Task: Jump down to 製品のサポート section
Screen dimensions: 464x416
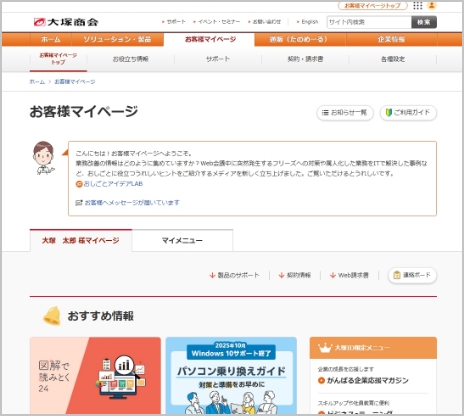Action: (234, 275)
